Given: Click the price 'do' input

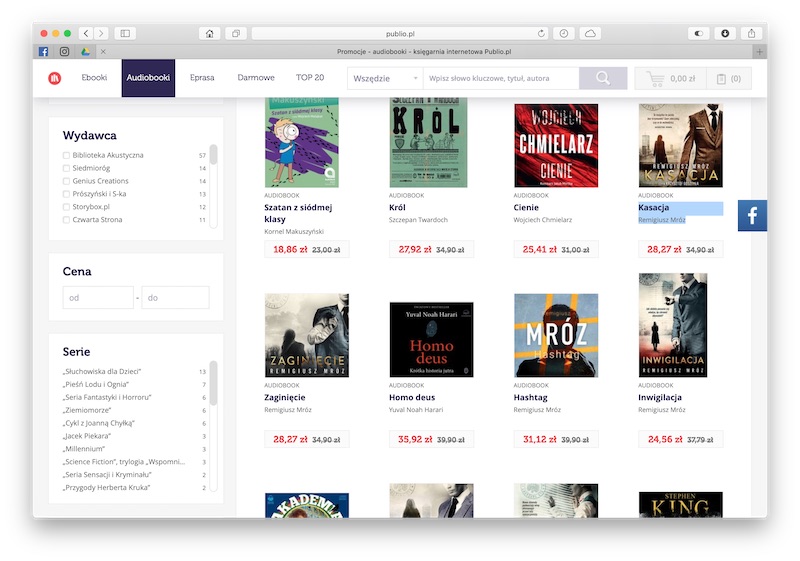Looking at the screenshot, I should coord(175,297).
